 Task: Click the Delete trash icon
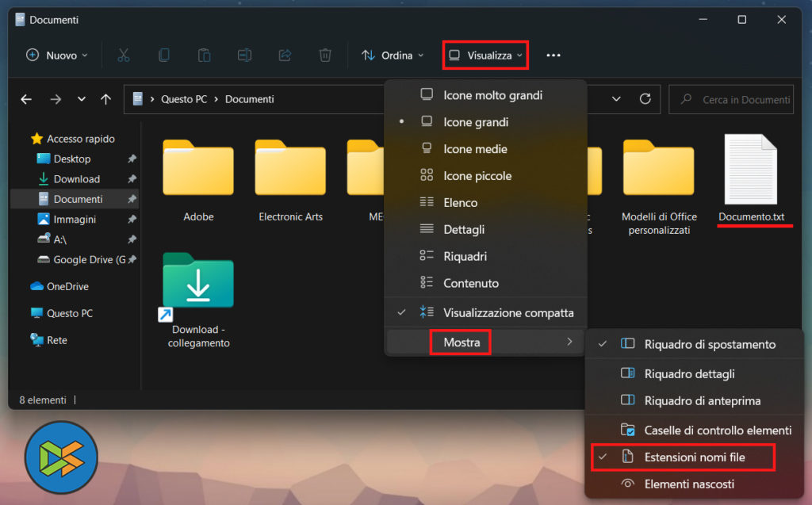pos(325,55)
